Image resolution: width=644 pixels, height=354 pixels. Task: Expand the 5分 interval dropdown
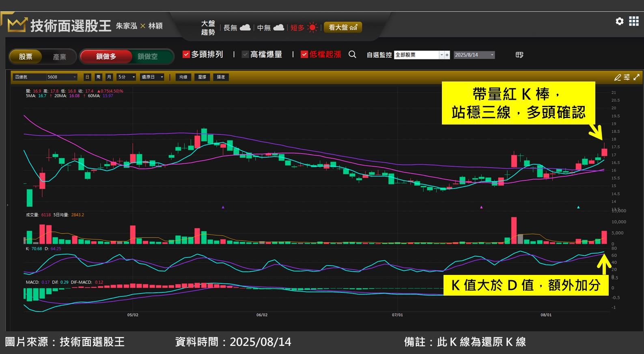(x=134, y=77)
